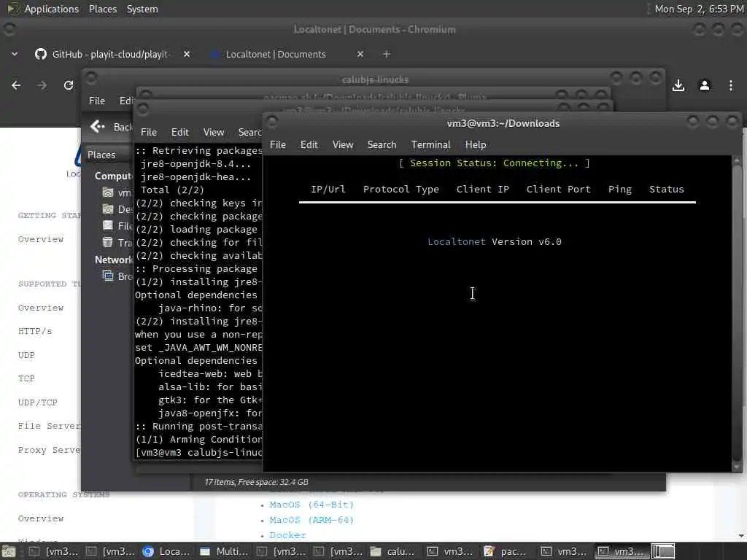
Task: Click the Localtonet Version v6.0 text
Action: tap(495, 242)
